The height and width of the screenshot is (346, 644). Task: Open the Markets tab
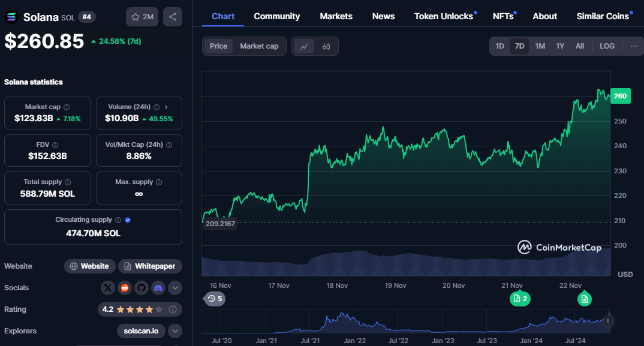coord(336,16)
